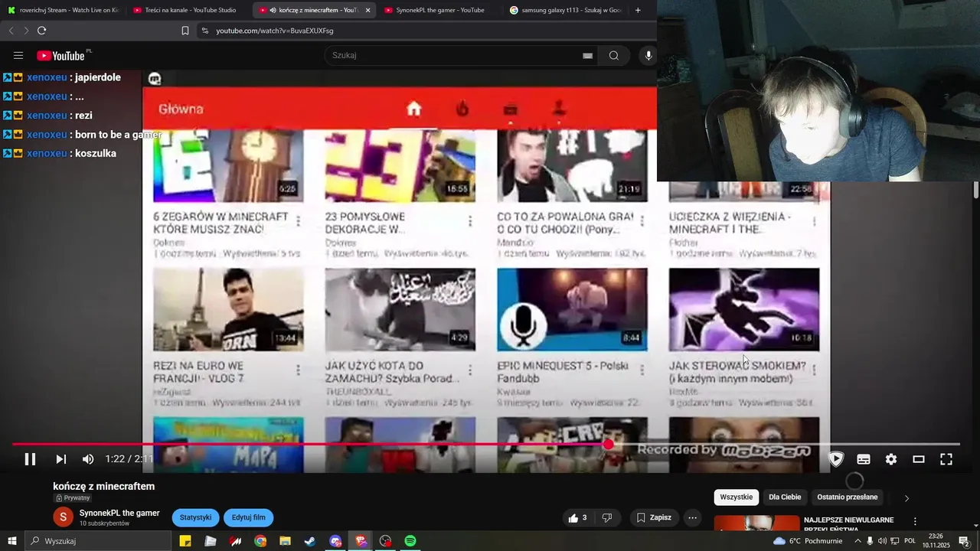Switch to roverichvj Stream Kick tab
The image size is (980, 551).
pyautogui.click(x=64, y=10)
